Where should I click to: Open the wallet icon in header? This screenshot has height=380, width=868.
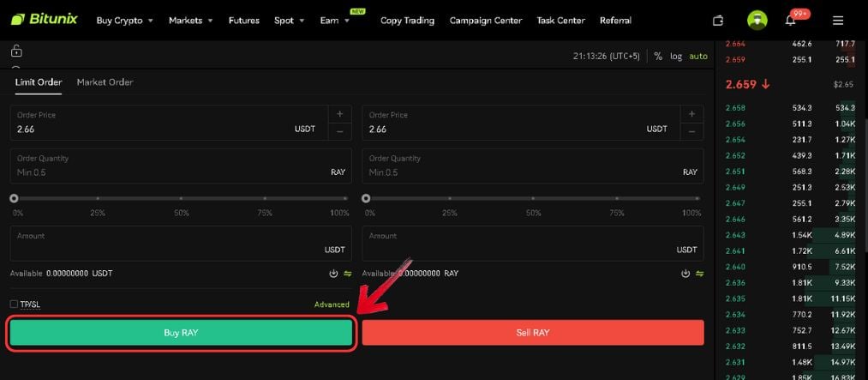tap(718, 21)
